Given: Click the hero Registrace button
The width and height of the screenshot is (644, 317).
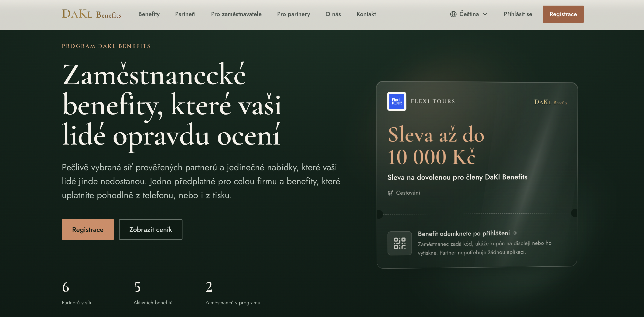Looking at the screenshot, I should tap(88, 229).
